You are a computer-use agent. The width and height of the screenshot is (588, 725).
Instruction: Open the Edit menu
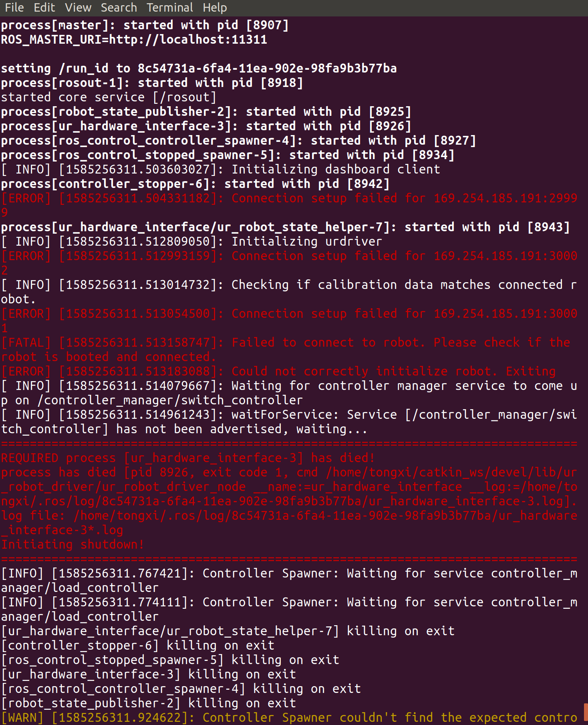pyautogui.click(x=44, y=8)
